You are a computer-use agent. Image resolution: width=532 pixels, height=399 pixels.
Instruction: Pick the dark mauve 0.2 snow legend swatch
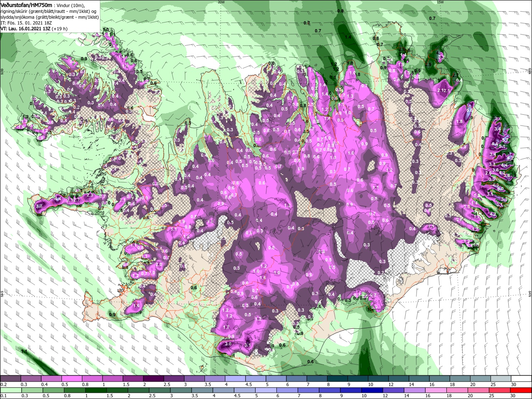point(10,379)
